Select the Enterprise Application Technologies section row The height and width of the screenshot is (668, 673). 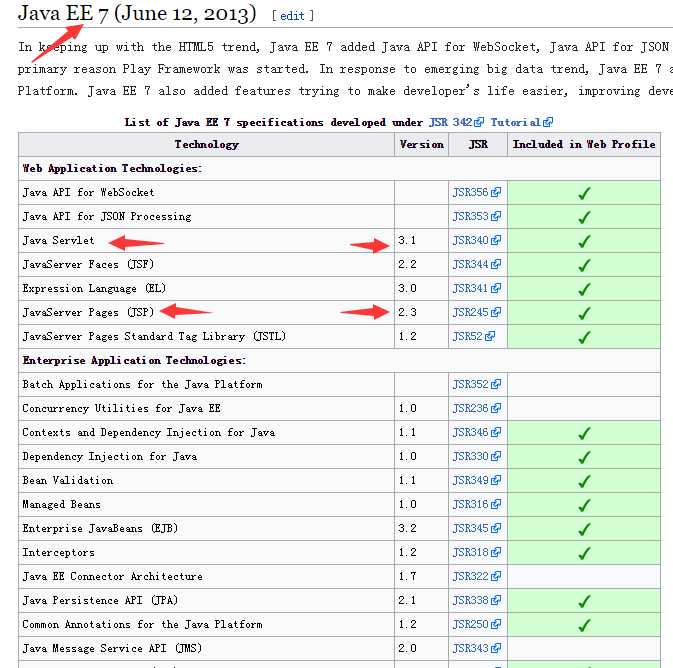click(339, 361)
